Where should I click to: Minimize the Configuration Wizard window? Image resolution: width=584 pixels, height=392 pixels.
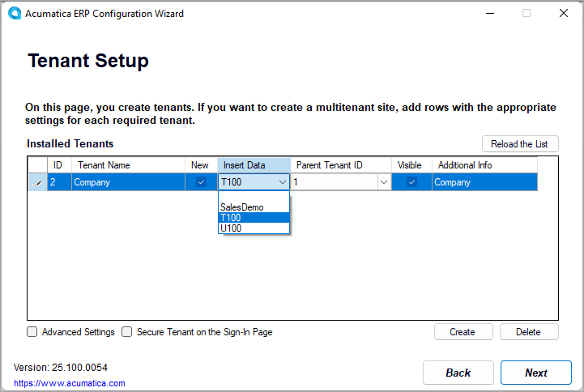click(488, 14)
